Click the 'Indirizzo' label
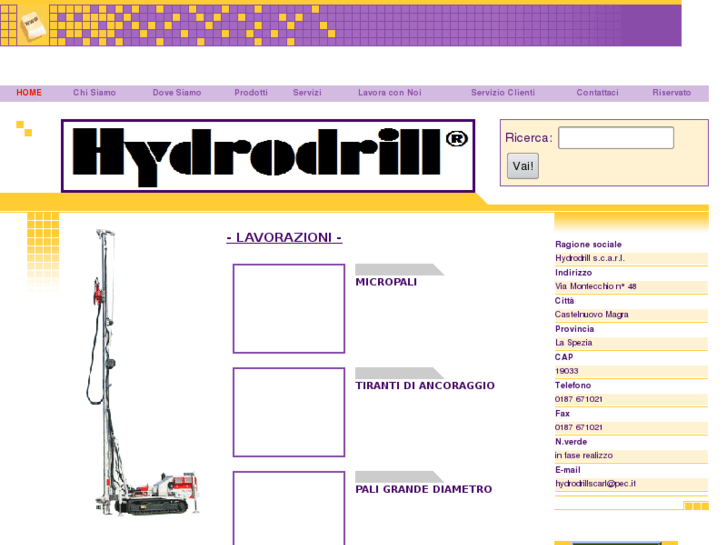 [574, 273]
